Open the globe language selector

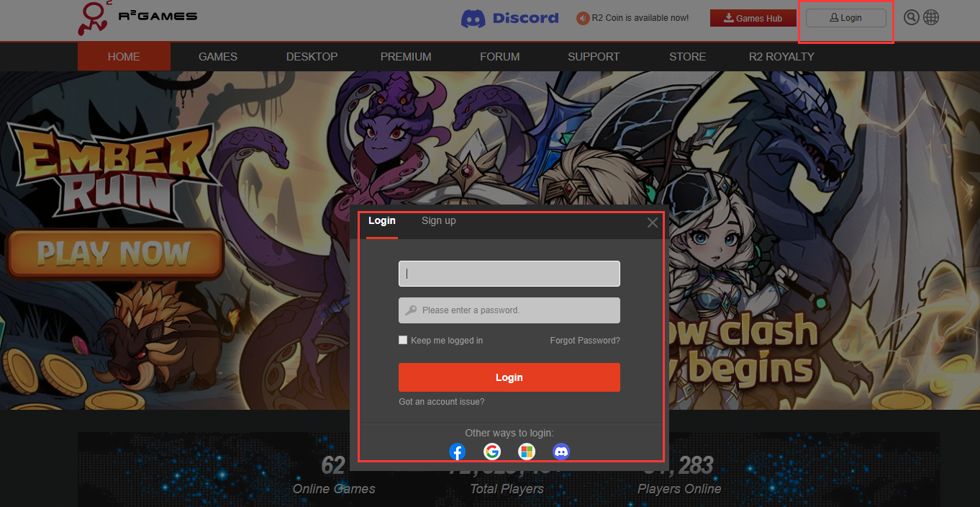coord(931,18)
